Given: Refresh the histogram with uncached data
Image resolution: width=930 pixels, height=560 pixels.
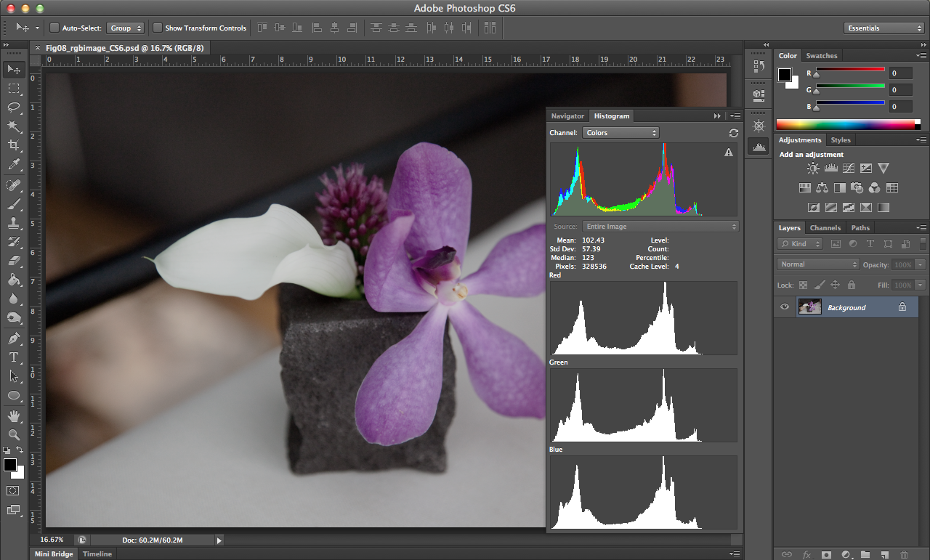Looking at the screenshot, I should [x=733, y=133].
